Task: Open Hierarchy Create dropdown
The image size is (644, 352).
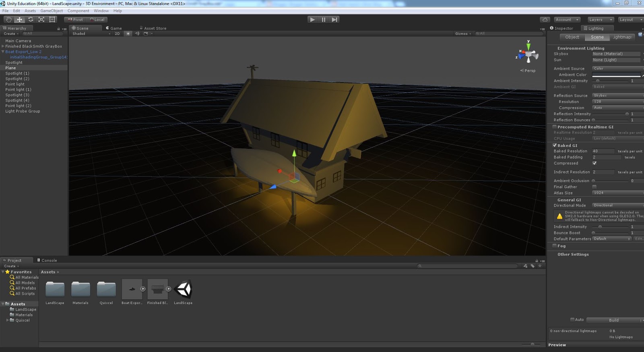Action: [11, 33]
